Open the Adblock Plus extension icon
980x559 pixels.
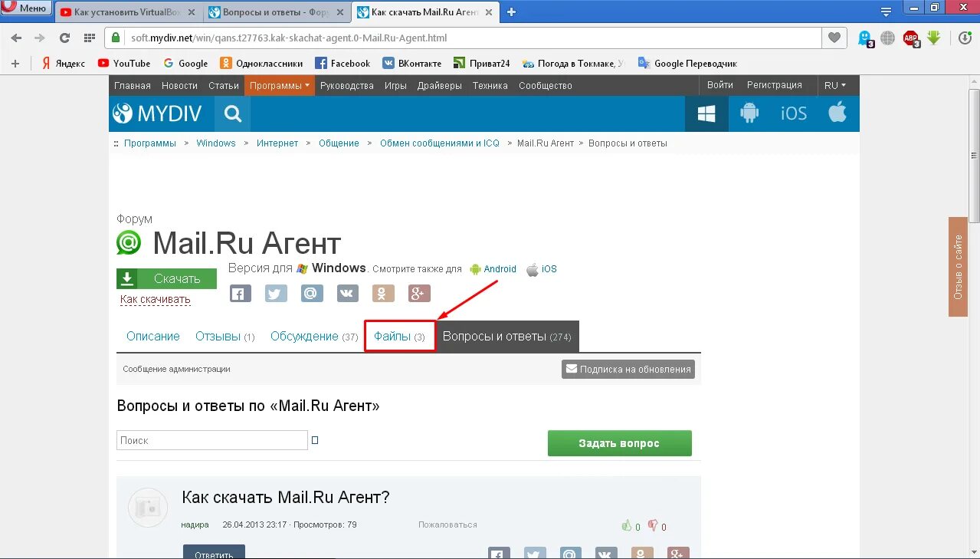pos(910,38)
